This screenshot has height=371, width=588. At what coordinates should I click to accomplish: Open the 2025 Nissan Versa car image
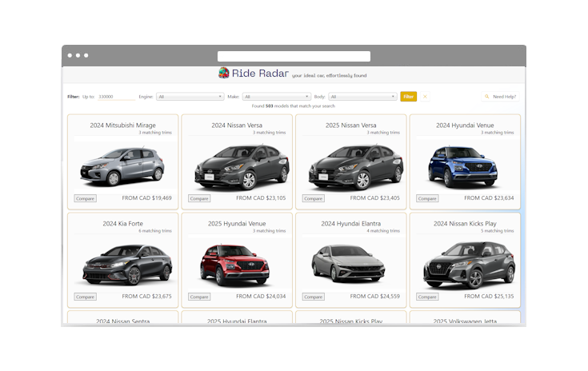click(355, 167)
